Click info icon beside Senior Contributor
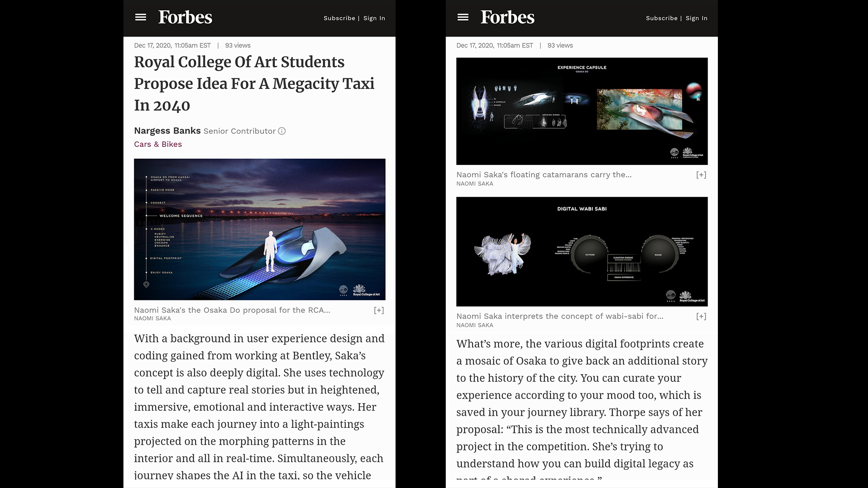 [x=282, y=131]
